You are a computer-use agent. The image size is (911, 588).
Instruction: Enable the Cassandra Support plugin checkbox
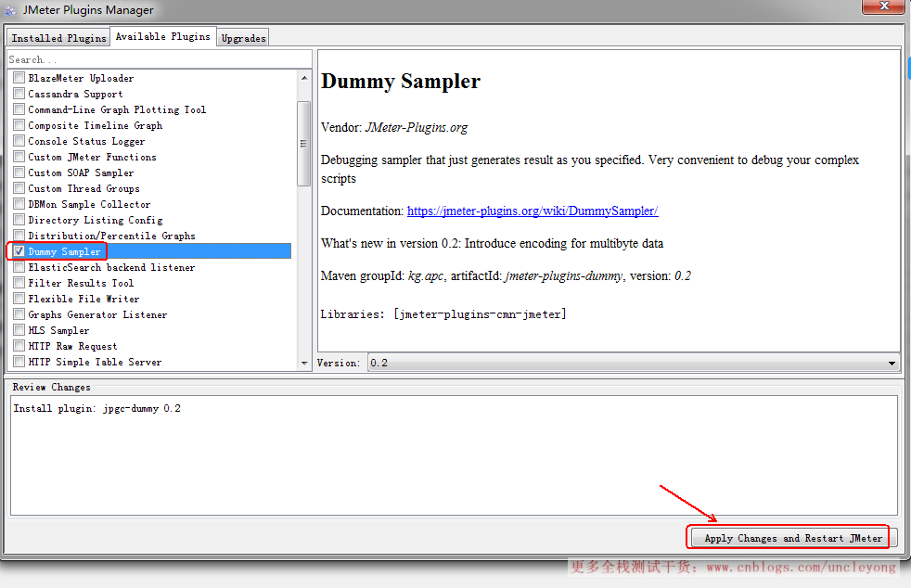point(19,94)
